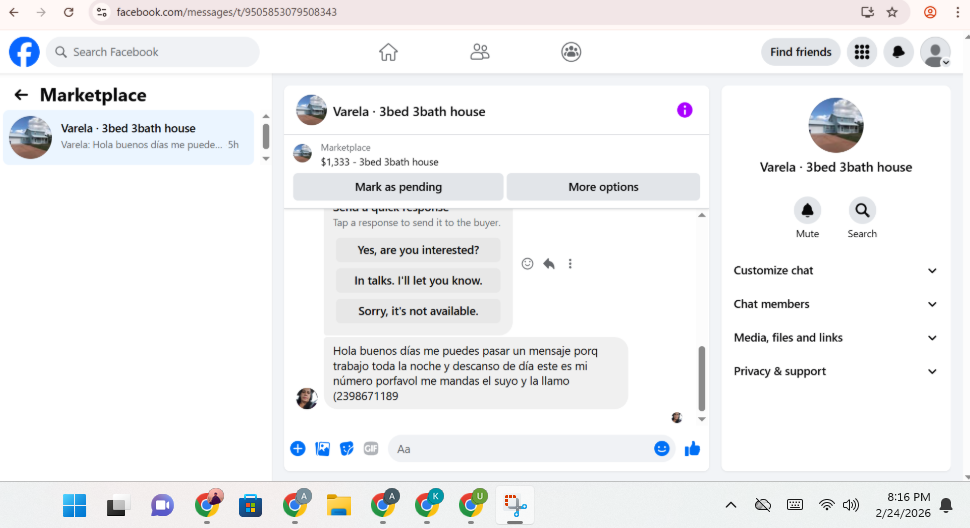Open Snipping Tool from taskbar

[515, 506]
